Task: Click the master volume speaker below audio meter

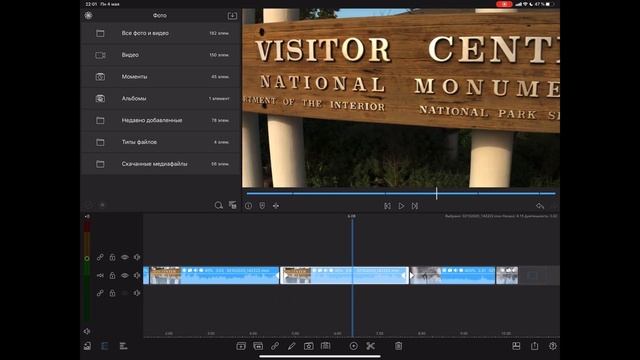Action: tap(87, 331)
